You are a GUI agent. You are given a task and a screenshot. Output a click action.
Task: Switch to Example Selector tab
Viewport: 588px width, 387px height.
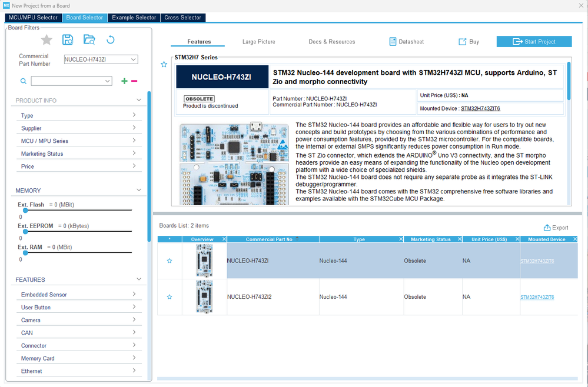[x=134, y=18]
